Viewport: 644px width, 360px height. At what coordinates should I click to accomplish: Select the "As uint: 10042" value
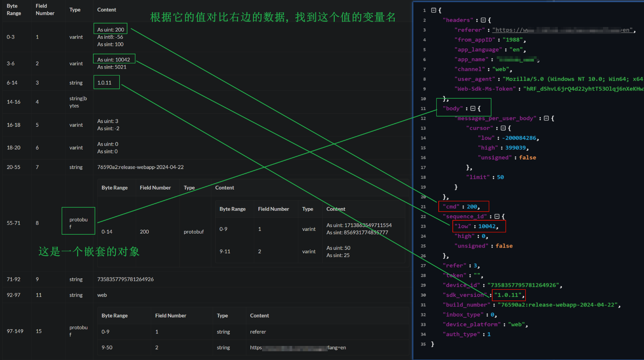click(113, 60)
